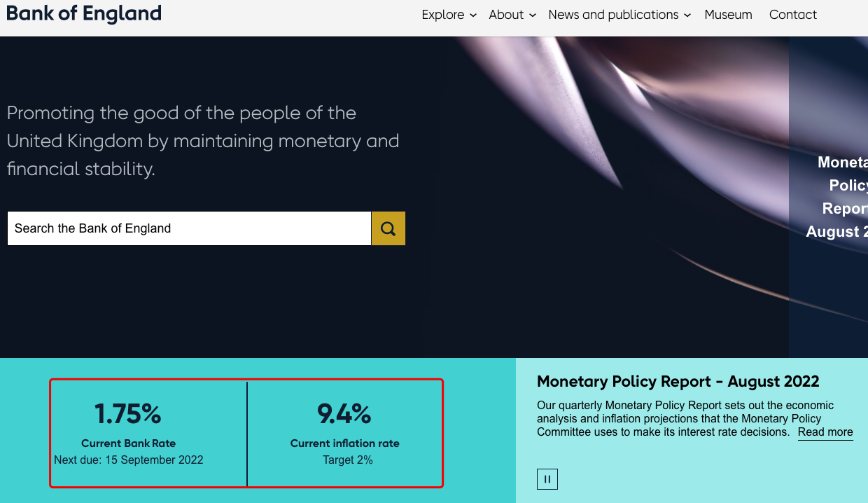Click the Bank of England logo

pos(84,14)
